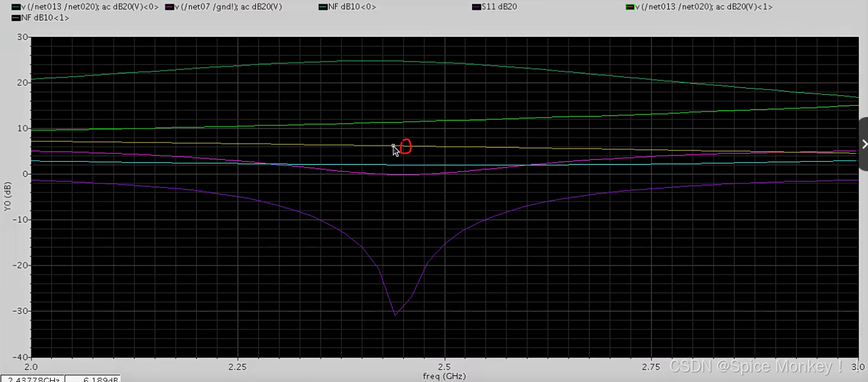Click the 2.25 tick on the frequency axis
This screenshot has height=382, width=868.
[x=238, y=366]
